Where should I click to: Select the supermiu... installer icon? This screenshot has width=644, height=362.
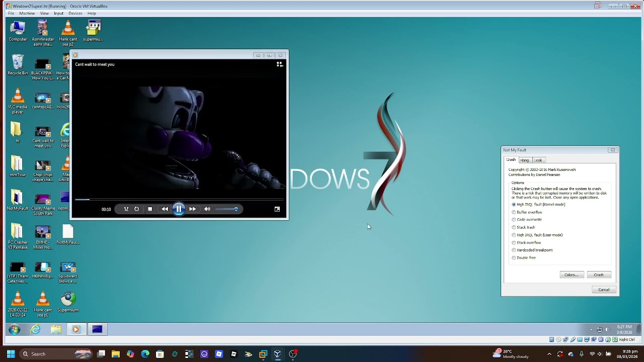click(x=93, y=31)
